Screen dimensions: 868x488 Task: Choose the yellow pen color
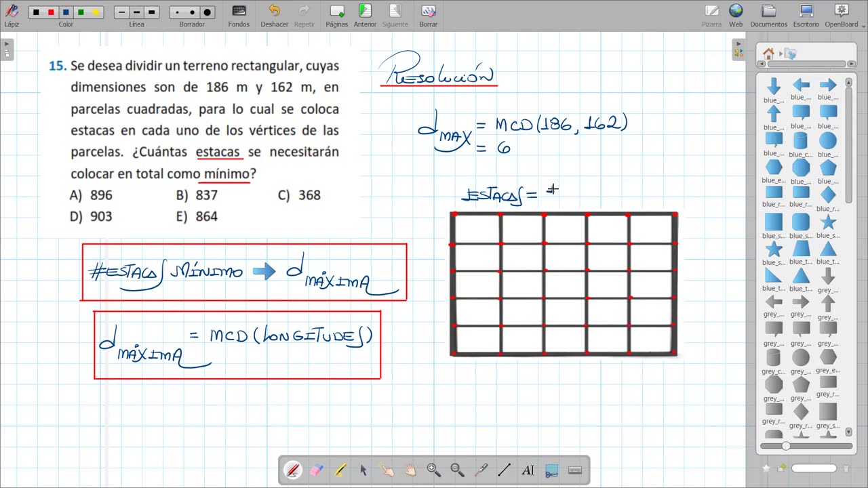[96, 12]
